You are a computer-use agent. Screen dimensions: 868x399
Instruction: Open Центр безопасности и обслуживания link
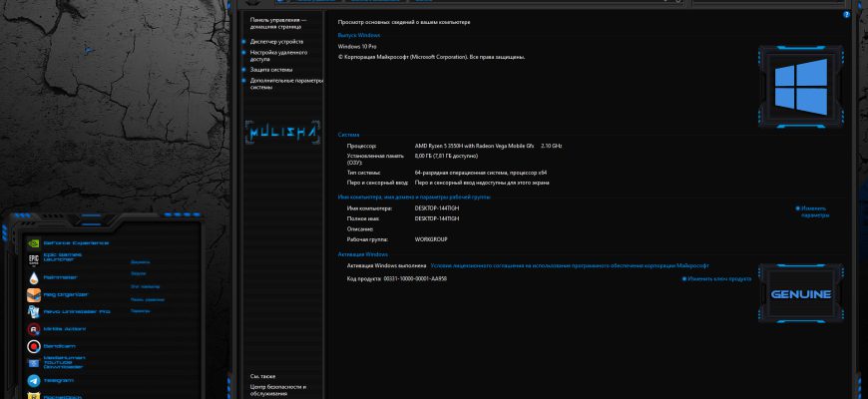278,390
